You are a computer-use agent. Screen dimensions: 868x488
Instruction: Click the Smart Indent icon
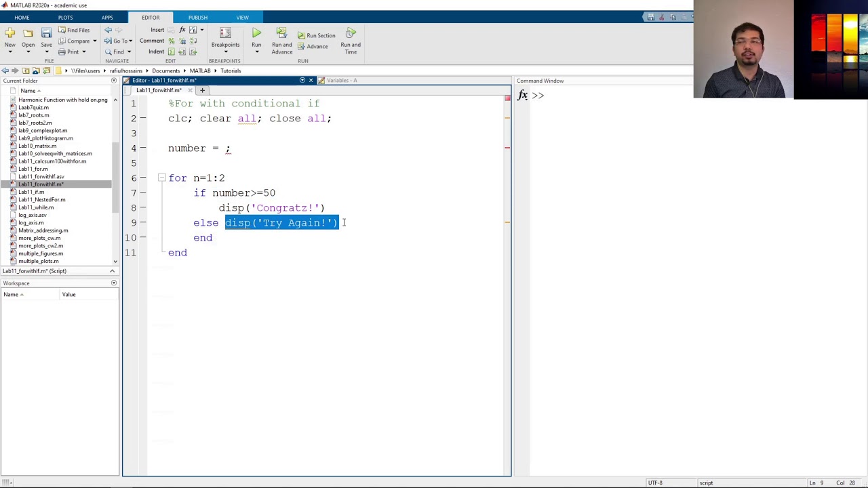(x=171, y=52)
